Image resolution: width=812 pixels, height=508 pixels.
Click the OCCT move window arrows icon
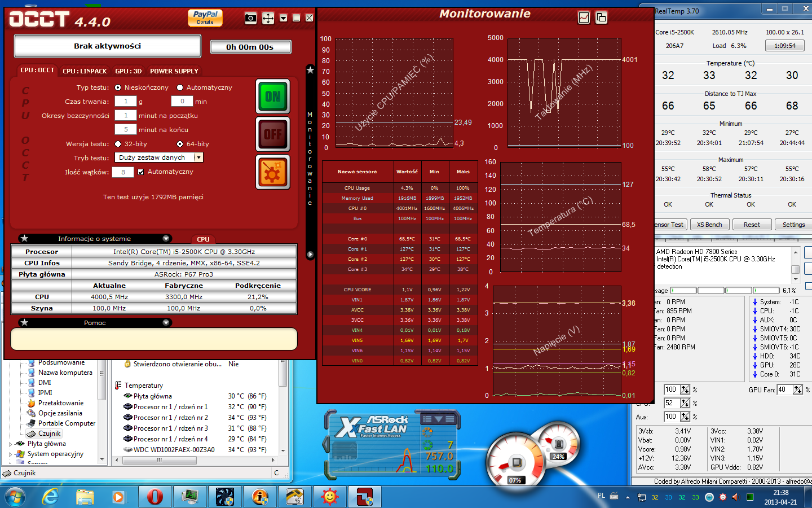point(268,18)
